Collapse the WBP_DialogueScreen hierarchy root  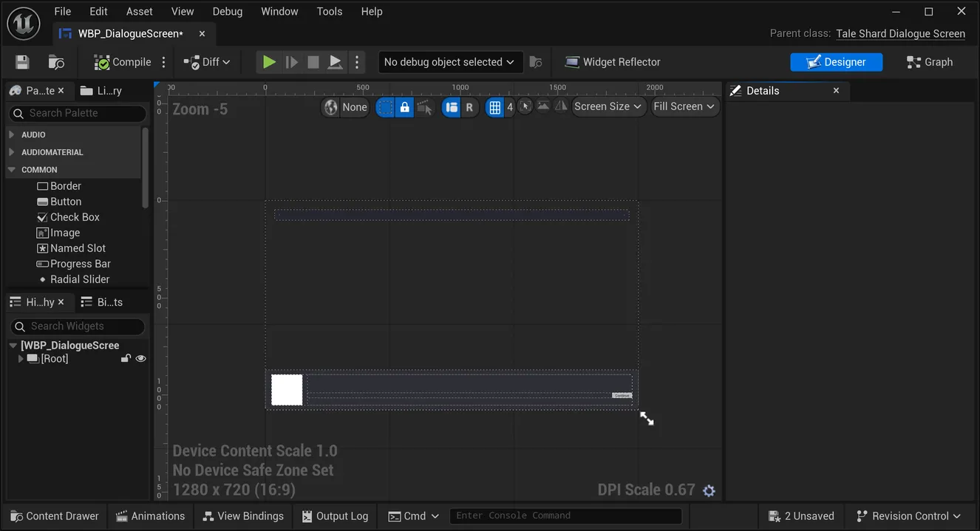13,345
